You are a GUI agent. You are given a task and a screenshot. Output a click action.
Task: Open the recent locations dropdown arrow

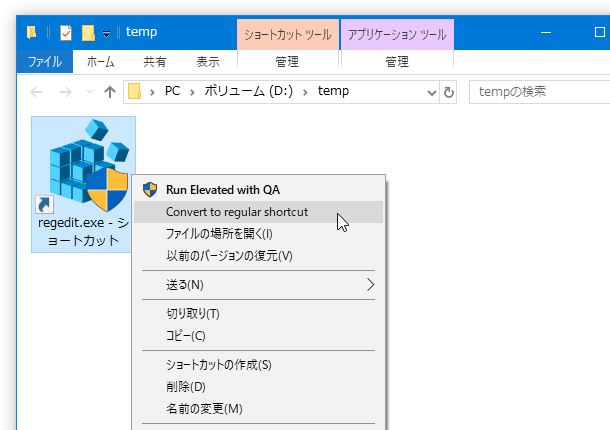89,92
